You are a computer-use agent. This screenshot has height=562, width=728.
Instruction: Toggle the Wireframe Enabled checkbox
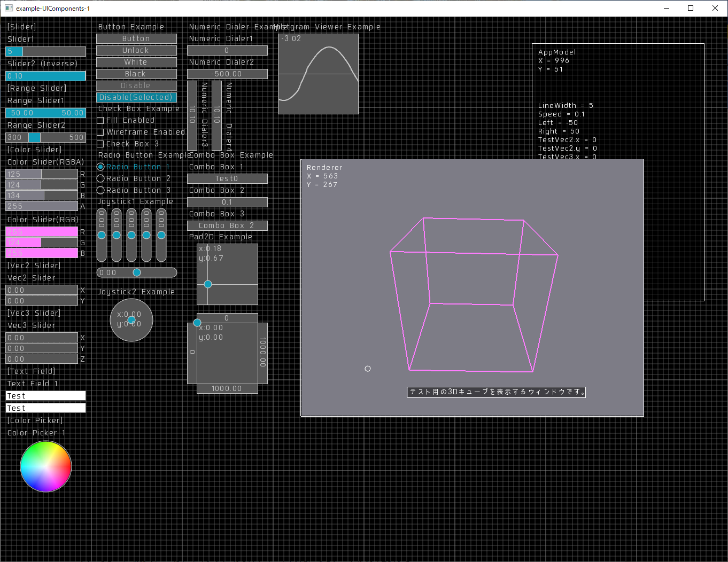pyautogui.click(x=100, y=132)
